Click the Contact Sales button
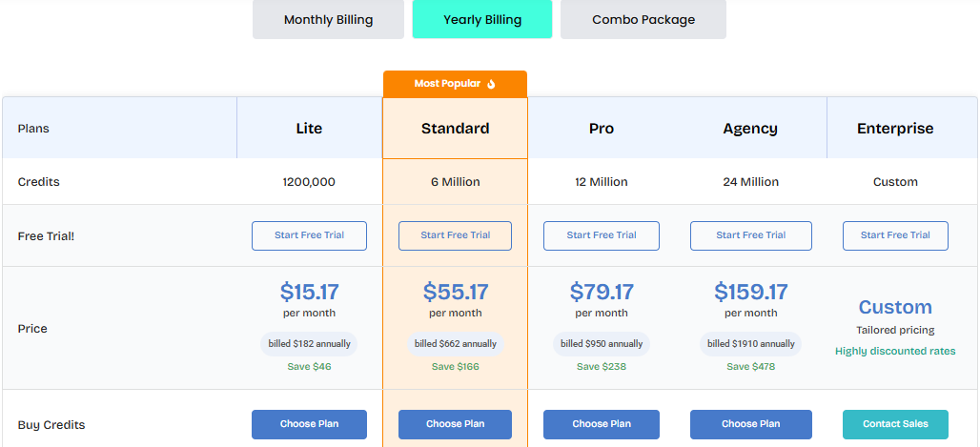Viewport: 980px width, 447px height. coord(895,424)
